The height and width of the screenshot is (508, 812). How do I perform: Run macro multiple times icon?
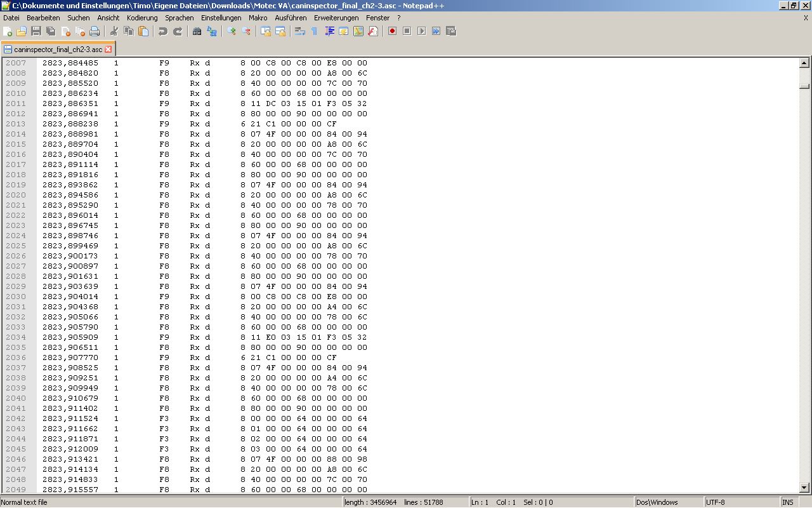436,31
